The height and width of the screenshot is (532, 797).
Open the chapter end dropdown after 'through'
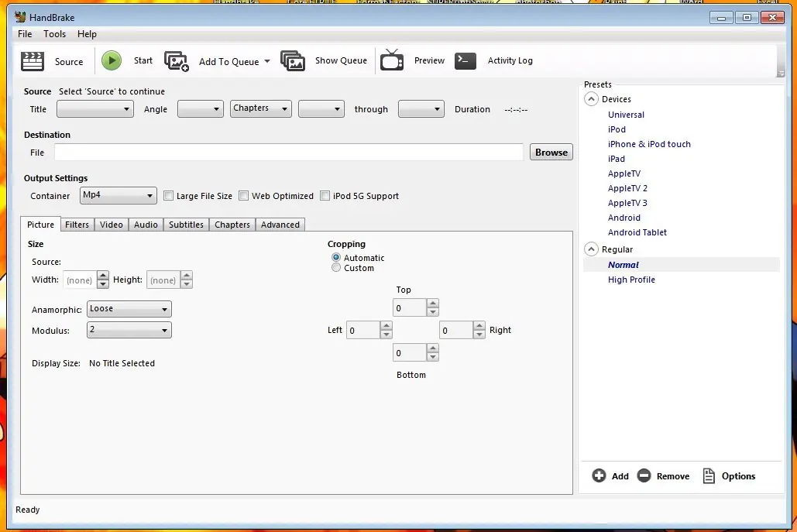421,108
